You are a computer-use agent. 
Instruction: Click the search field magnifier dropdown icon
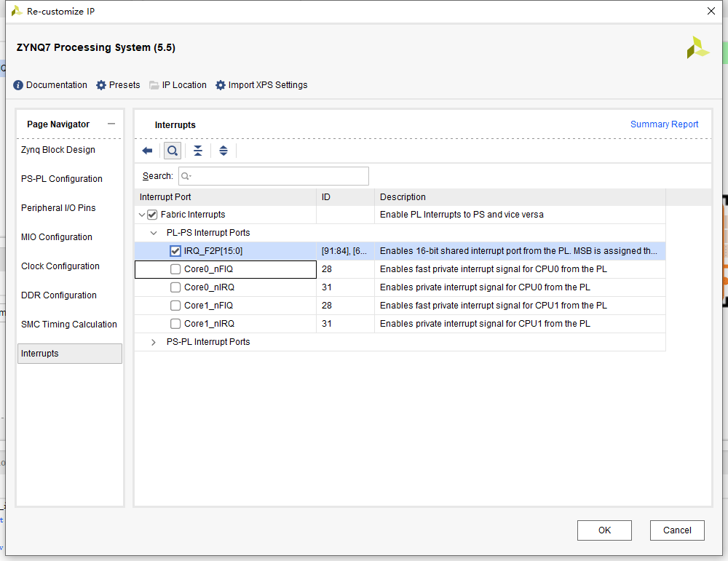pos(186,176)
